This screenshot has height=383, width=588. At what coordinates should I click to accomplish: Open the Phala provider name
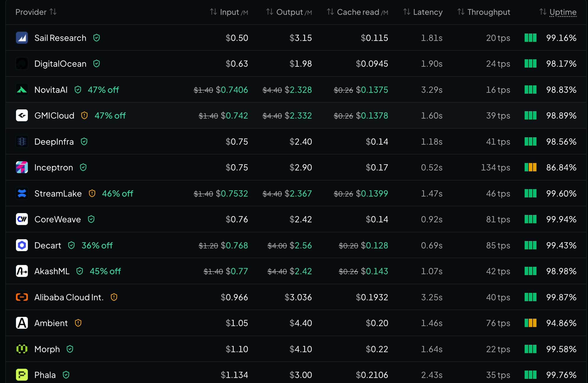coord(45,375)
